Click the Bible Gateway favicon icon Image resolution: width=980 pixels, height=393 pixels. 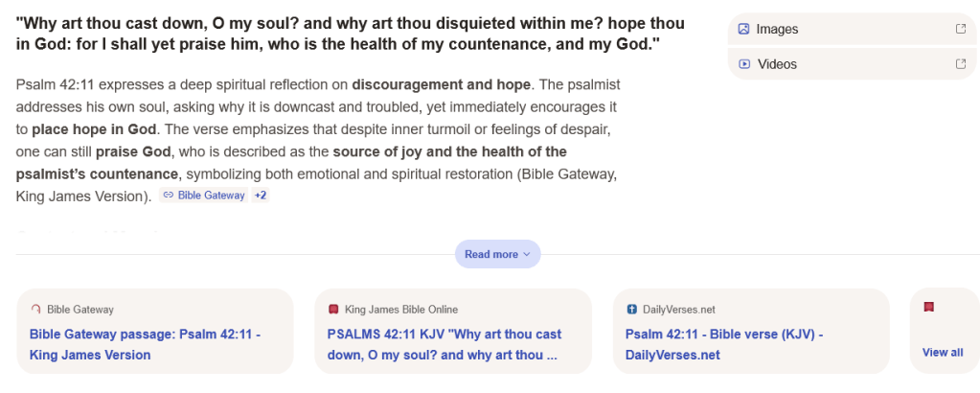coord(36,310)
